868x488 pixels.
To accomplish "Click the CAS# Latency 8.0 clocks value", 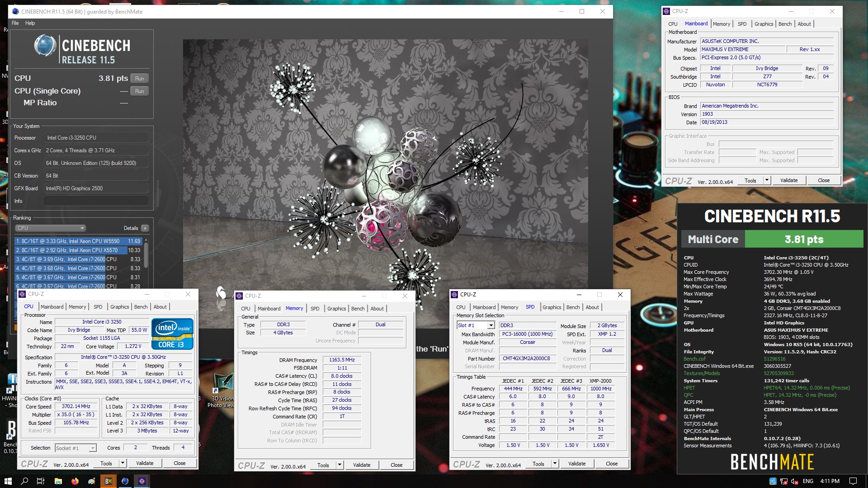I will [x=342, y=376].
